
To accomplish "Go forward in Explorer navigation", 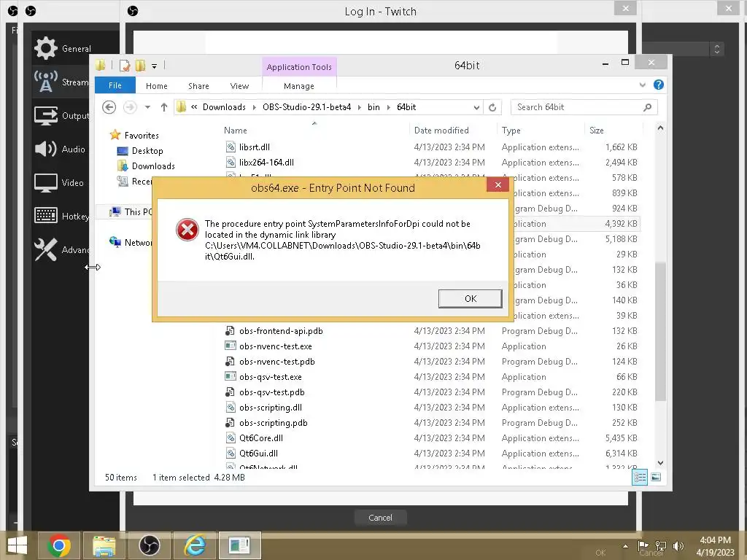I will [x=130, y=107].
